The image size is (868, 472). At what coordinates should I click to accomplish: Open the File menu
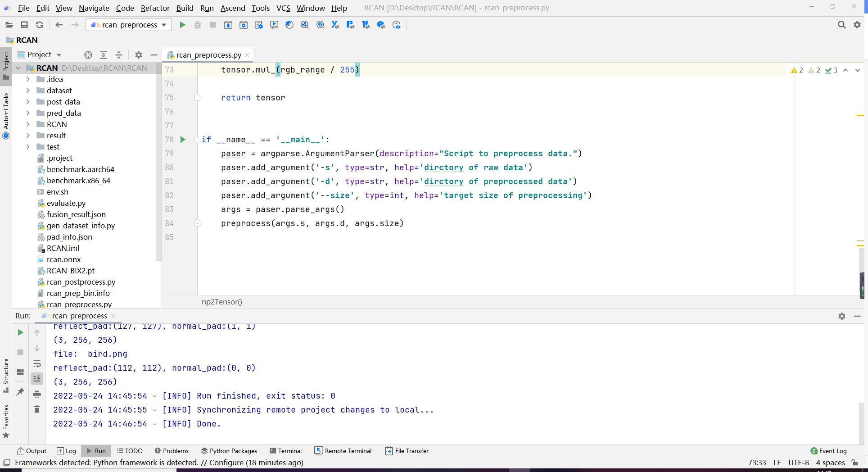24,8
